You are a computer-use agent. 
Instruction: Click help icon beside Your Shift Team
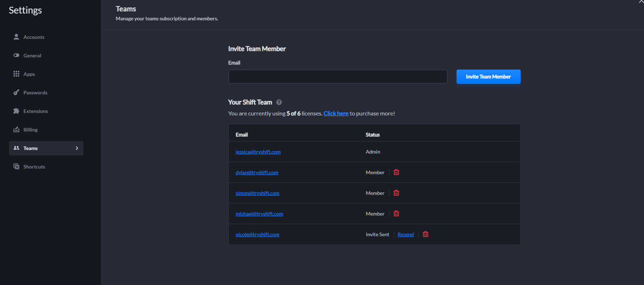pos(279,102)
